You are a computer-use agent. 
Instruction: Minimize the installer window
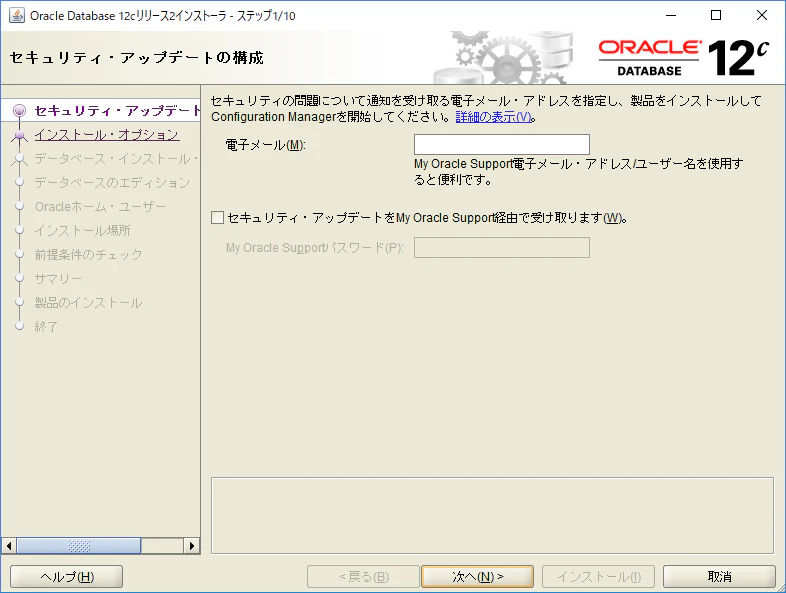(x=671, y=16)
